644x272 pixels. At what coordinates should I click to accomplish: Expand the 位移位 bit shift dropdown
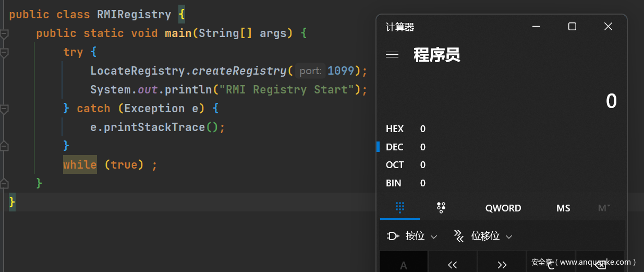[509, 236]
